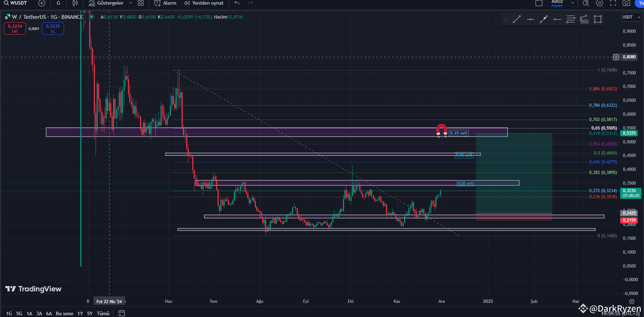Select the 0,2159 red stop price label
Screen dimensions: 644x317
click(x=629, y=220)
